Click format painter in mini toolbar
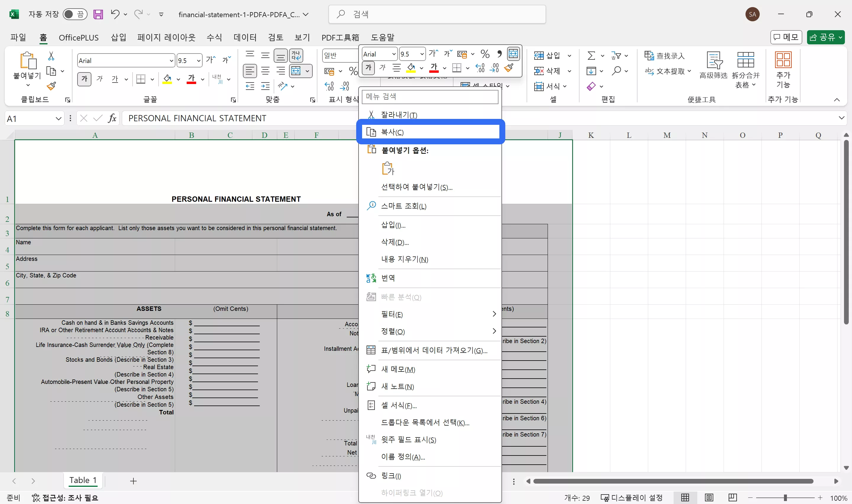Image resolution: width=852 pixels, height=504 pixels. click(x=509, y=68)
